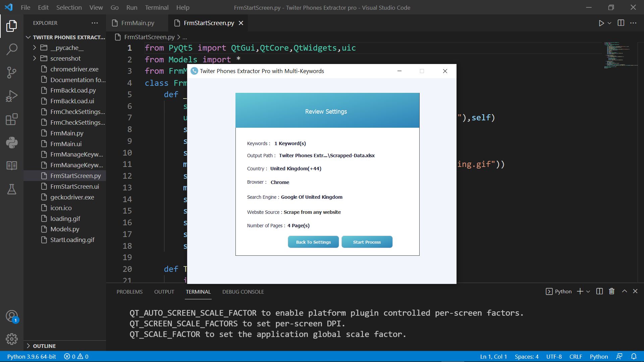Switch to the OUTPUT panel tab

click(x=164, y=292)
